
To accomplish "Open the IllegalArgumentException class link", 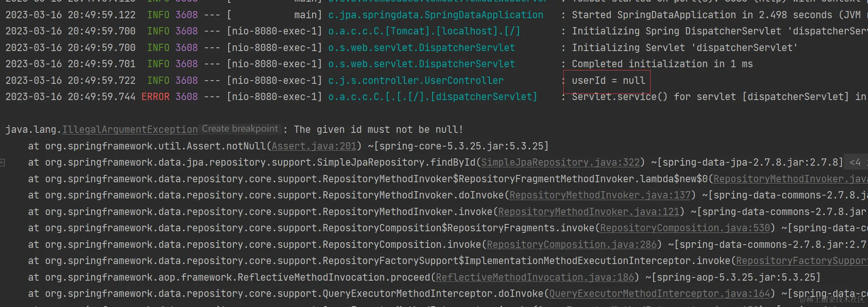I will click(x=129, y=130).
